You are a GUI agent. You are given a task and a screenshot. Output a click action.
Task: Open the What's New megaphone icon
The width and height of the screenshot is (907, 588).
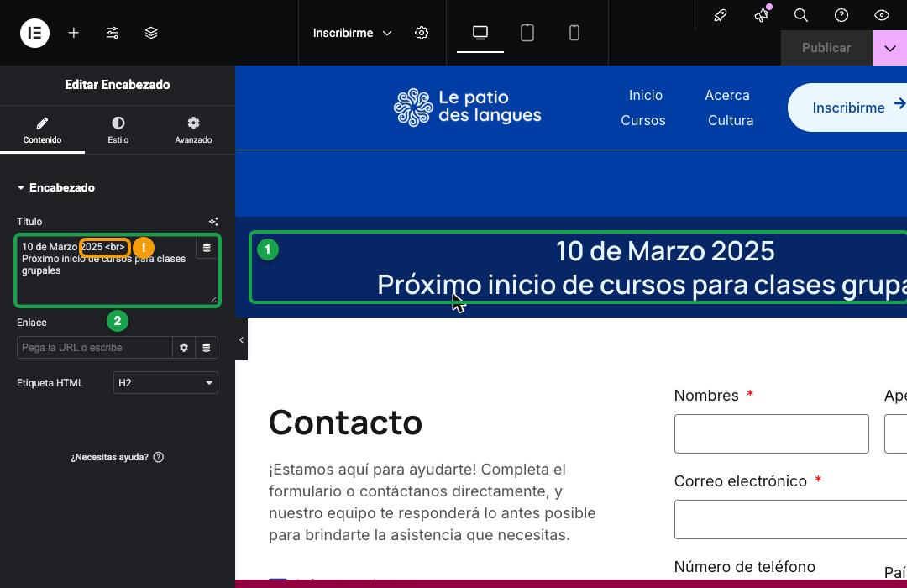point(762,15)
